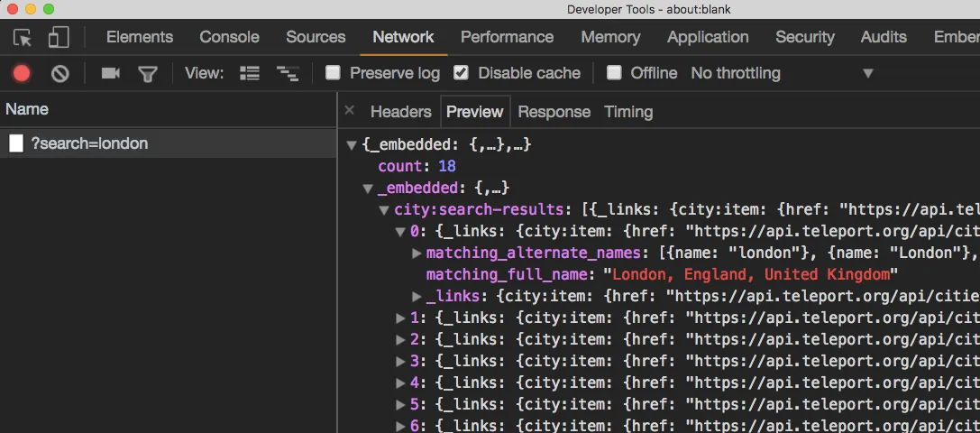Collapse search result item 0
This screenshot has width=980, height=433.
click(400, 232)
